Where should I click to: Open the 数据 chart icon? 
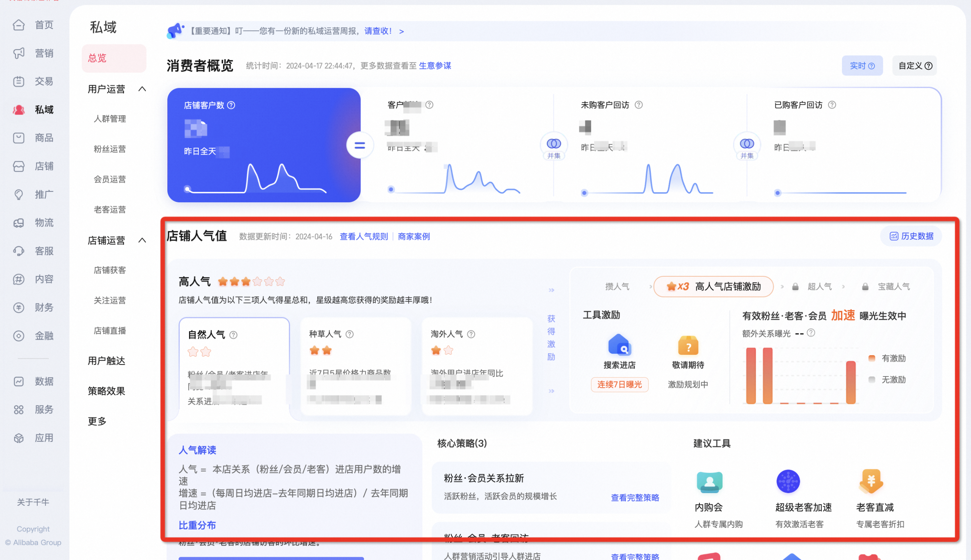point(18,382)
